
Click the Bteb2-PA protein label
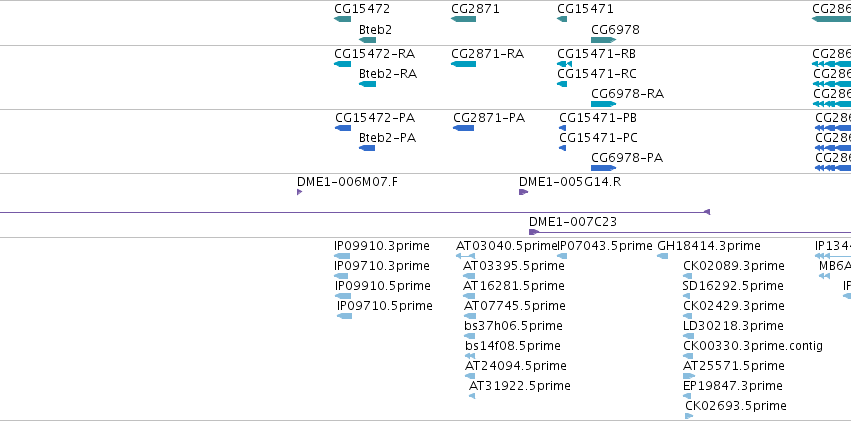point(388,138)
